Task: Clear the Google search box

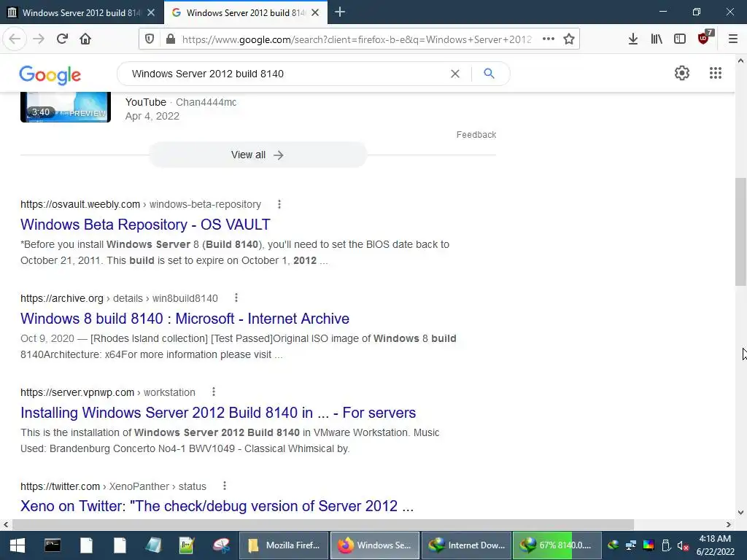Action: tap(455, 74)
